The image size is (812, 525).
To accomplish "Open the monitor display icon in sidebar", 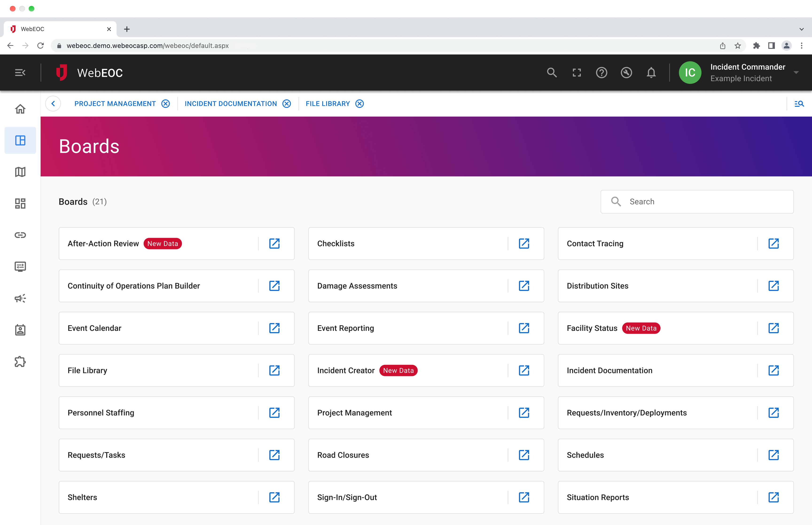I will click(20, 266).
